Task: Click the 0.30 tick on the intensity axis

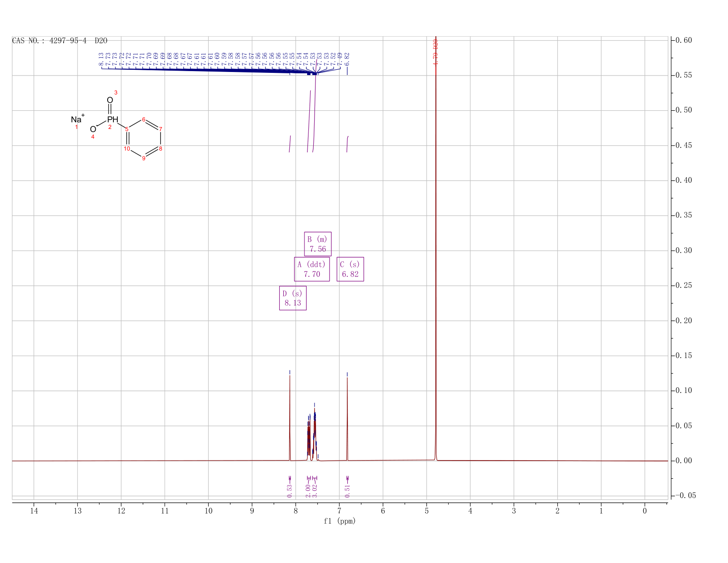Action: pos(683,250)
